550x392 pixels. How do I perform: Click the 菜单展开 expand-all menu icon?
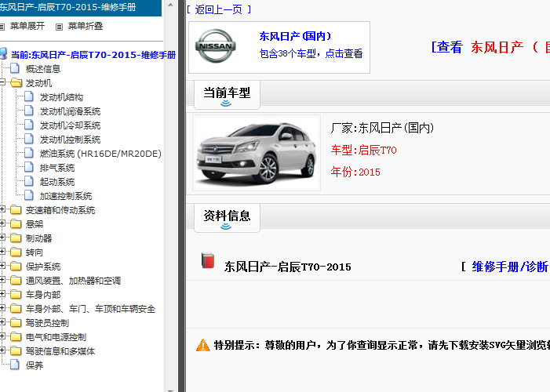(x=2, y=27)
